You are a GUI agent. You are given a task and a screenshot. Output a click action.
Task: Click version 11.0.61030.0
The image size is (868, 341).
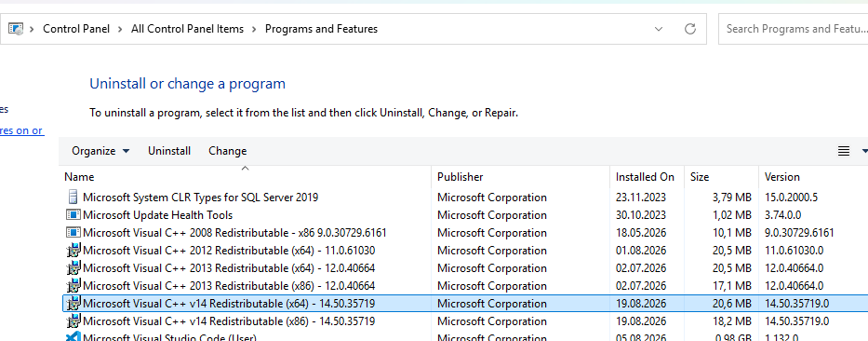click(794, 250)
